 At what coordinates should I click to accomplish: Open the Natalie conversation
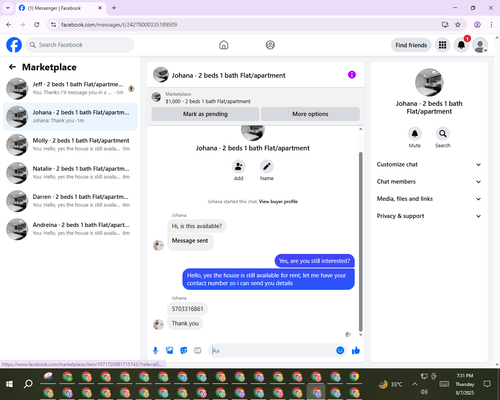pyautogui.click(x=70, y=173)
